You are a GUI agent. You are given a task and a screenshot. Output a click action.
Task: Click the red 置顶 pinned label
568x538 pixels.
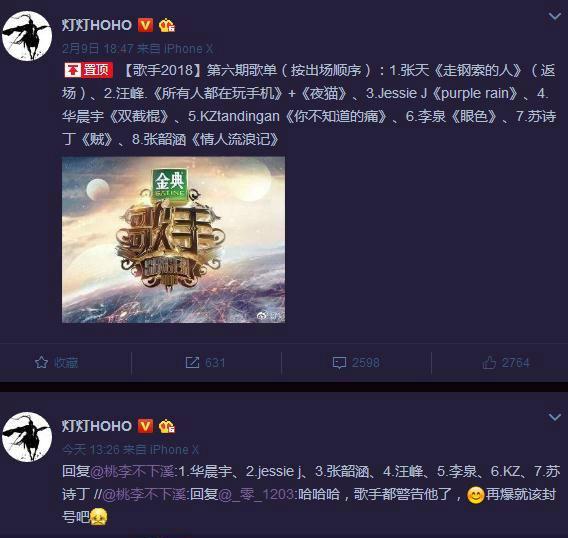[x=89, y=70]
